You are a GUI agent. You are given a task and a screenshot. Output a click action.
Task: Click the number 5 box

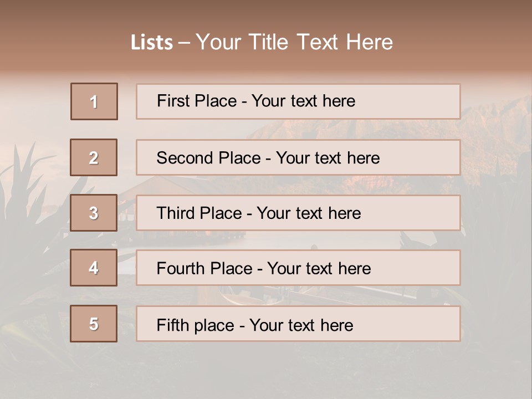tap(94, 324)
